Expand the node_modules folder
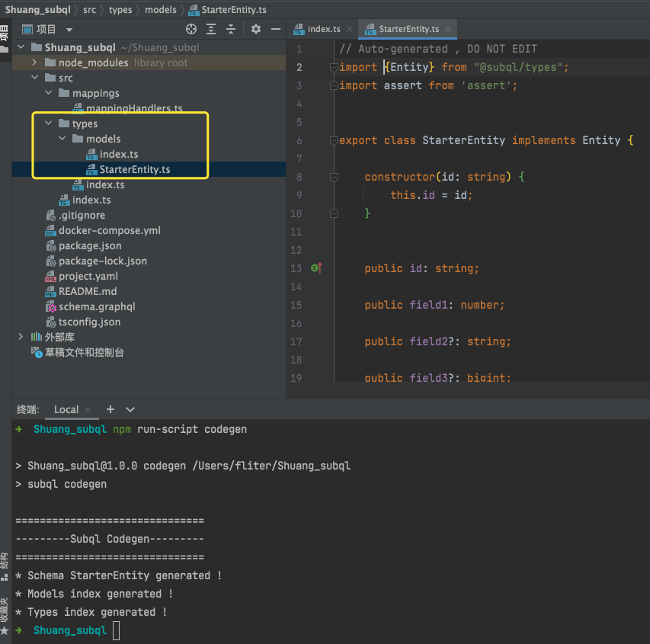This screenshot has height=644, width=650. pyautogui.click(x=35, y=62)
